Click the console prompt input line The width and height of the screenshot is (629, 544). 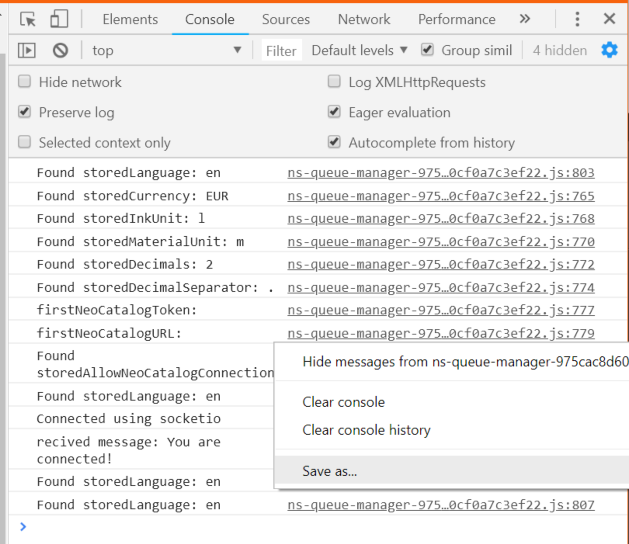pyautogui.click(x=321, y=527)
